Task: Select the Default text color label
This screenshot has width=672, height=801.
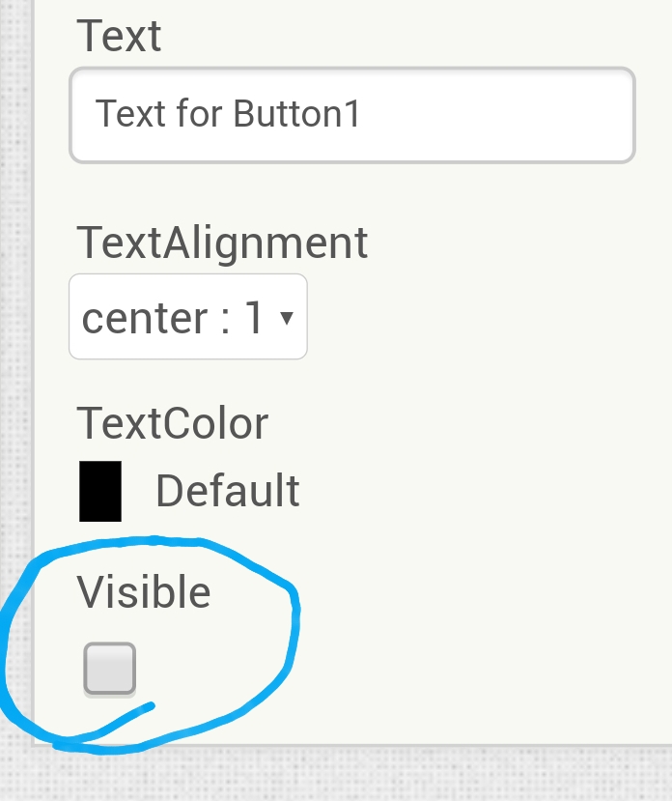Action: [228, 491]
